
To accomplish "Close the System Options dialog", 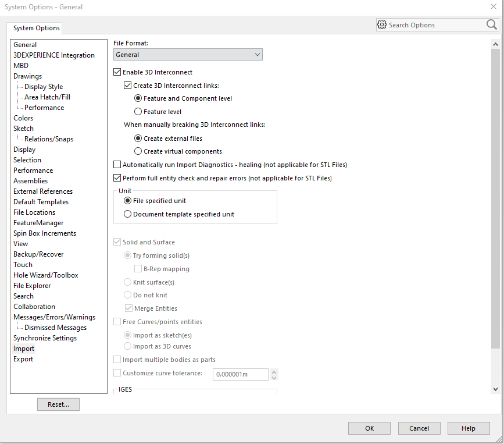I will pos(493,6).
